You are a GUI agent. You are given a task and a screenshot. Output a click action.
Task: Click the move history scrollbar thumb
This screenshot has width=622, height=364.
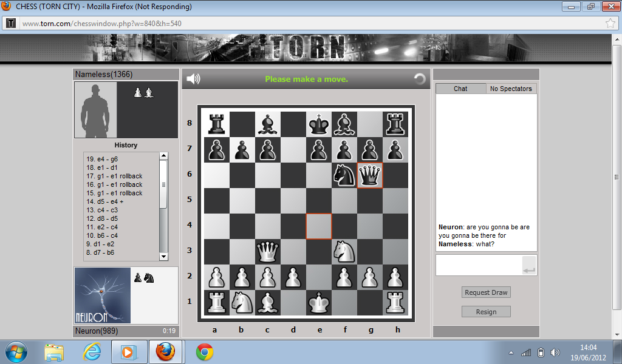pos(163,184)
